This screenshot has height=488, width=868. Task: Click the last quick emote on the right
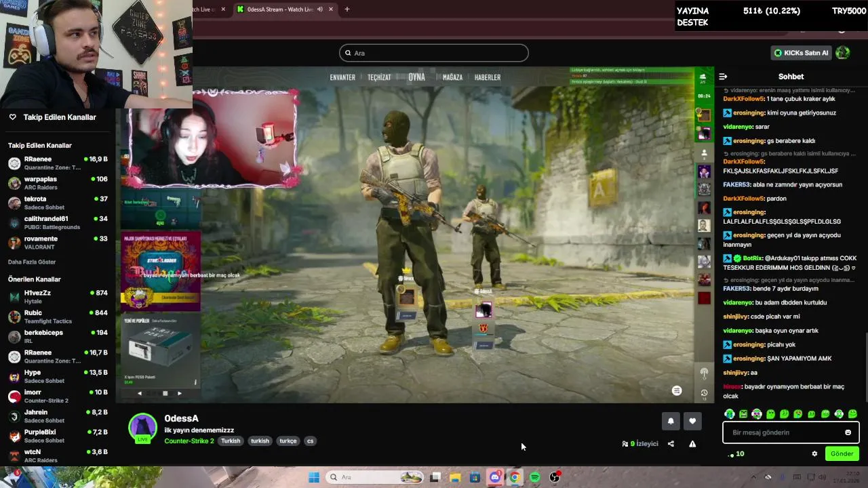tap(852, 414)
